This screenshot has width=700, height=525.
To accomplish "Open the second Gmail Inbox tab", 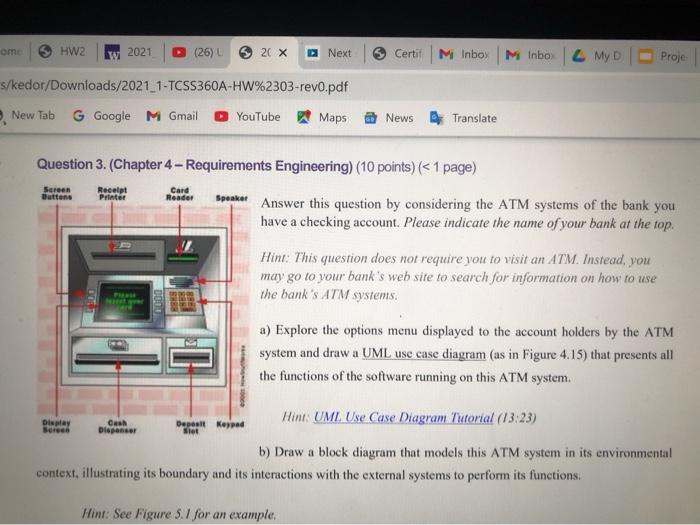I will click(531, 55).
